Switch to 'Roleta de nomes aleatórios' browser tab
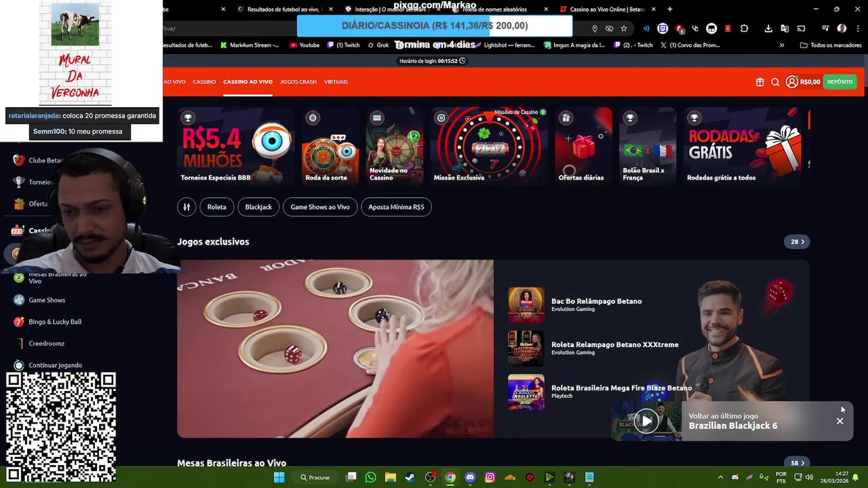The height and width of the screenshot is (488, 868). 498,9
